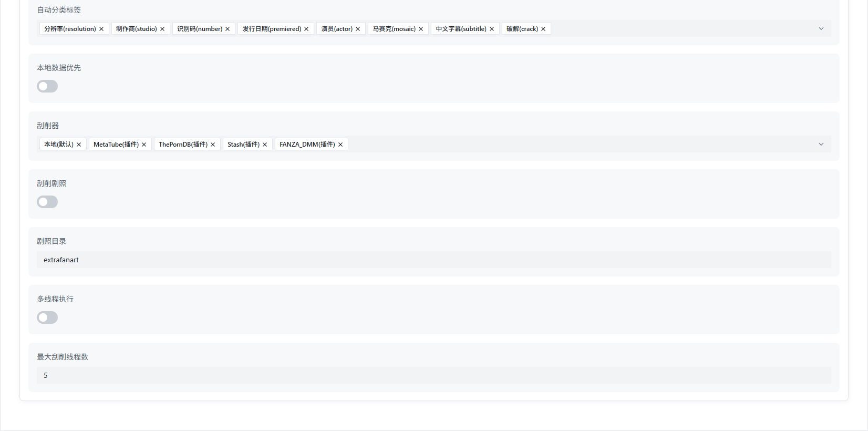Remove the 中文字幕(subtitle) tag
The width and height of the screenshot is (868, 431).
[492, 29]
